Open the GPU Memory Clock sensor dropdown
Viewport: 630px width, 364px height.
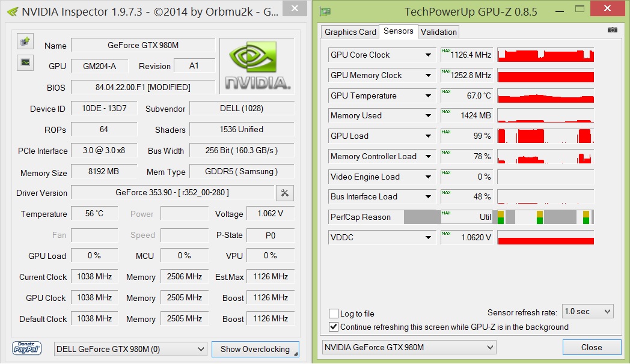click(x=428, y=76)
